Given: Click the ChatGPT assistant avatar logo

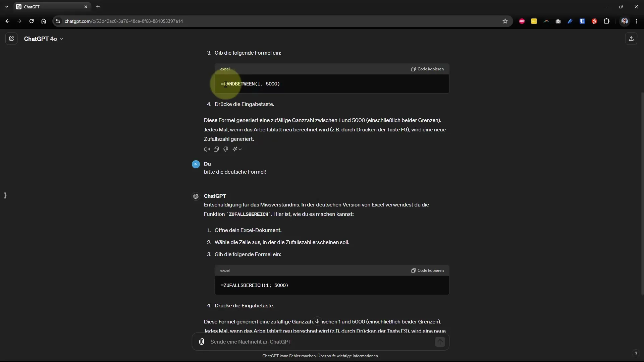Looking at the screenshot, I should (x=196, y=196).
